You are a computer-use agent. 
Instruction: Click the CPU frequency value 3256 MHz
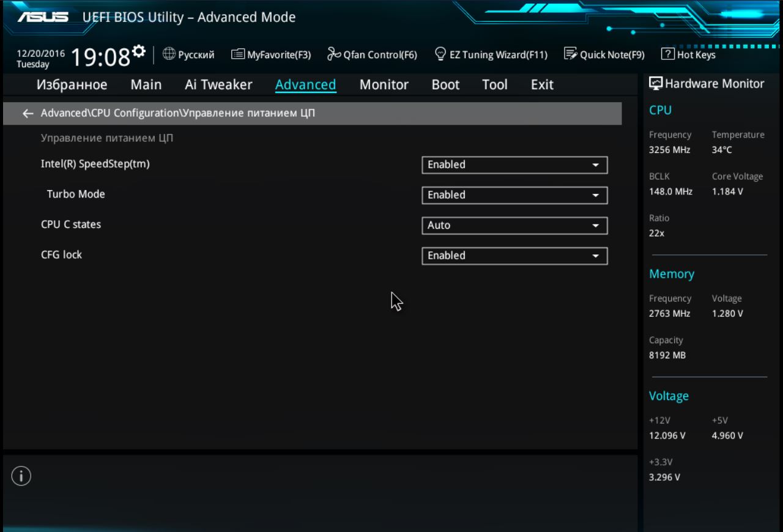670,150
